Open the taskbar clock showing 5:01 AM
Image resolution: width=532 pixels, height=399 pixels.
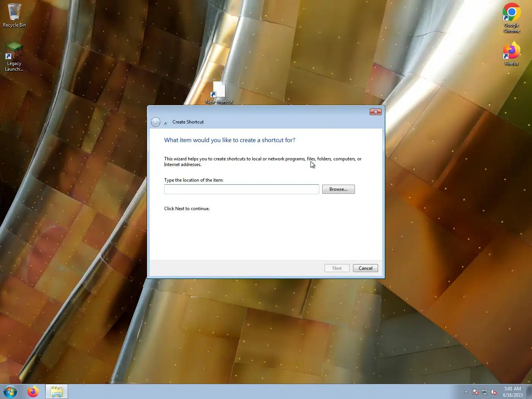pos(513,392)
